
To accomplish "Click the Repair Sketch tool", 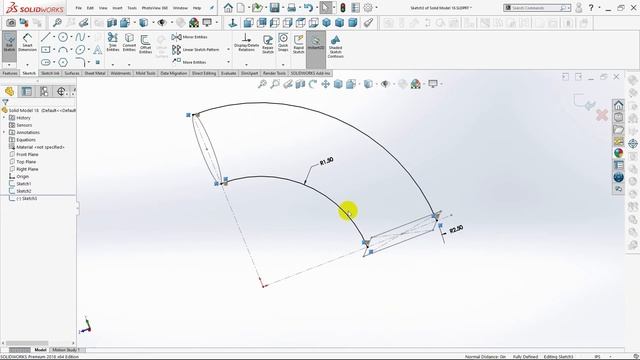I will pyautogui.click(x=268, y=44).
